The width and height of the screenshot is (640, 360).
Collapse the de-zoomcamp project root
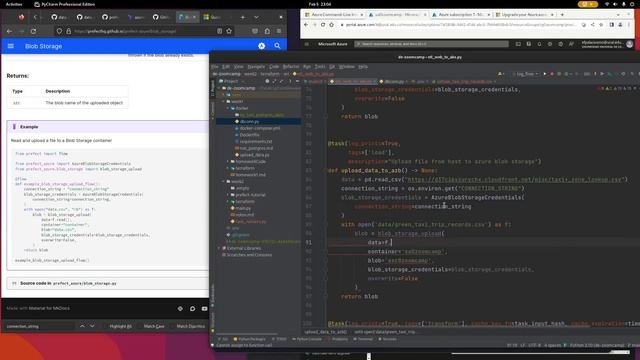pyautogui.click(x=220, y=88)
